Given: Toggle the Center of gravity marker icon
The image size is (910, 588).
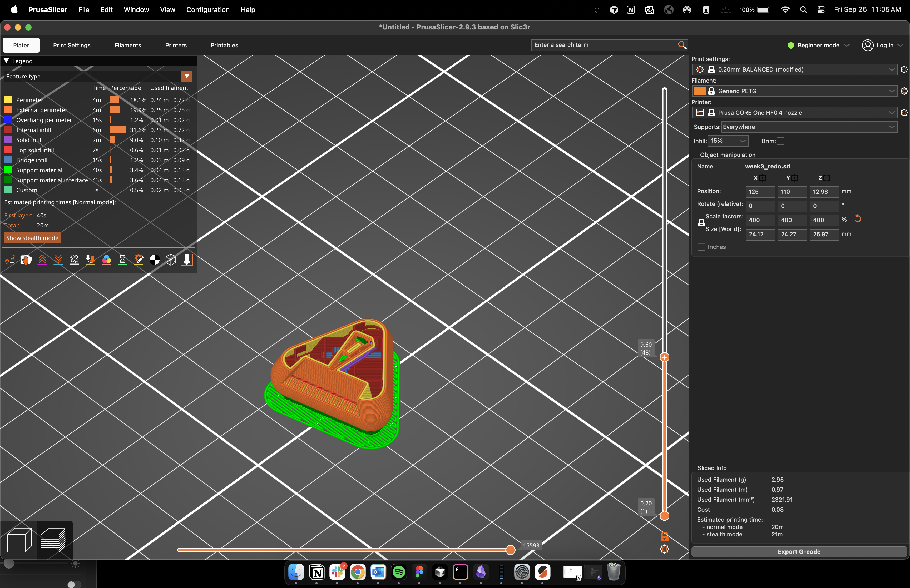Looking at the screenshot, I should click(x=155, y=260).
